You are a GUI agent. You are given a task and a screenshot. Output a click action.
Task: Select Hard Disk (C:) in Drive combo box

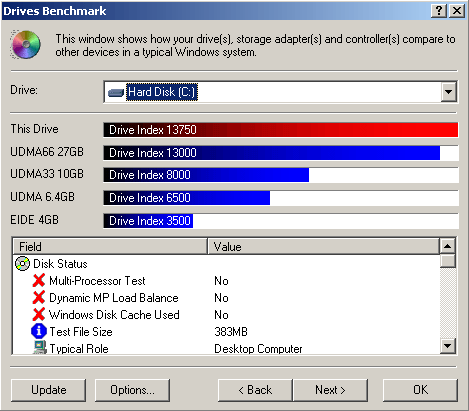pos(162,92)
